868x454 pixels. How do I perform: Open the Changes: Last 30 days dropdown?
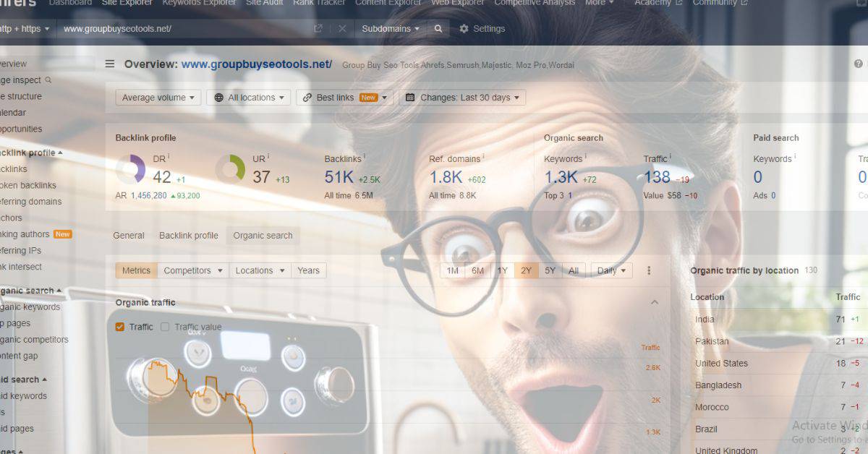pos(462,98)
